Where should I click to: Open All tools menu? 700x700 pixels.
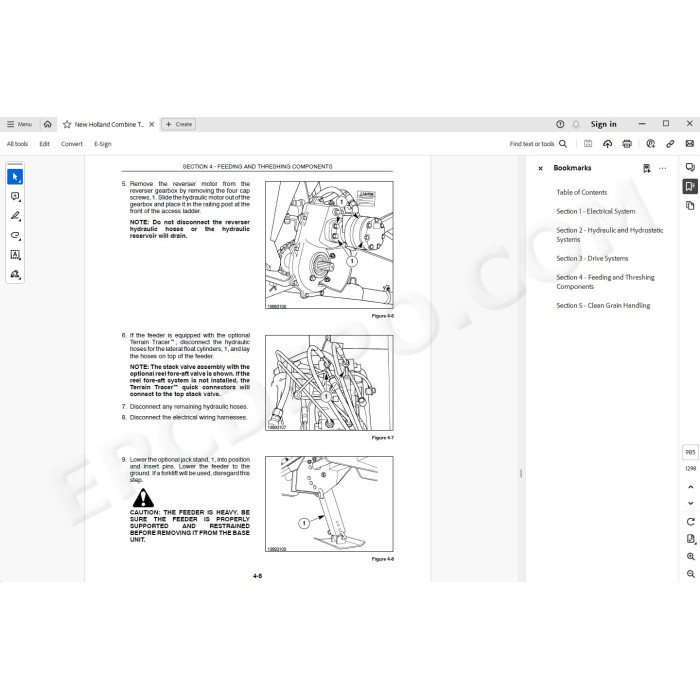(17, 144)
